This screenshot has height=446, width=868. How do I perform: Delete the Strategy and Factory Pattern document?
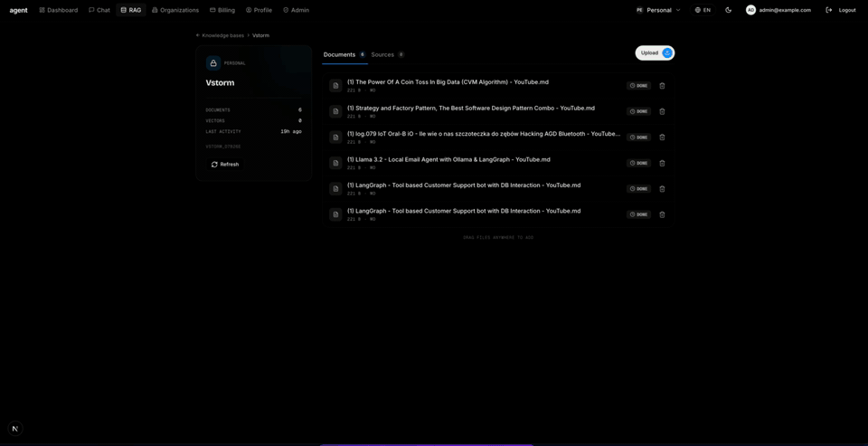(662, 111)
